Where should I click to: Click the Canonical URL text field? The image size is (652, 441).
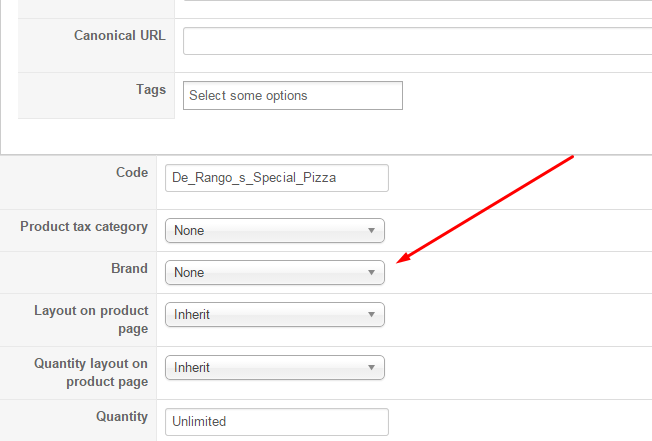(x=417, y=41)
